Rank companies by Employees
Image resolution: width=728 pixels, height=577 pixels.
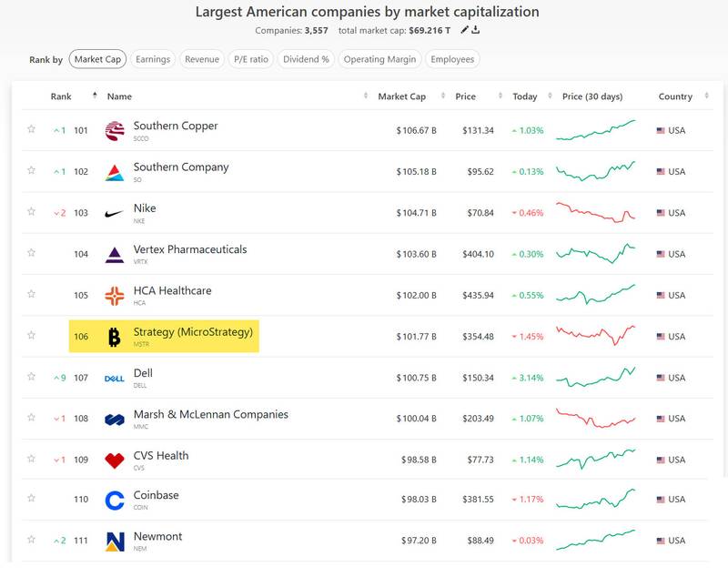click(452, 59)
